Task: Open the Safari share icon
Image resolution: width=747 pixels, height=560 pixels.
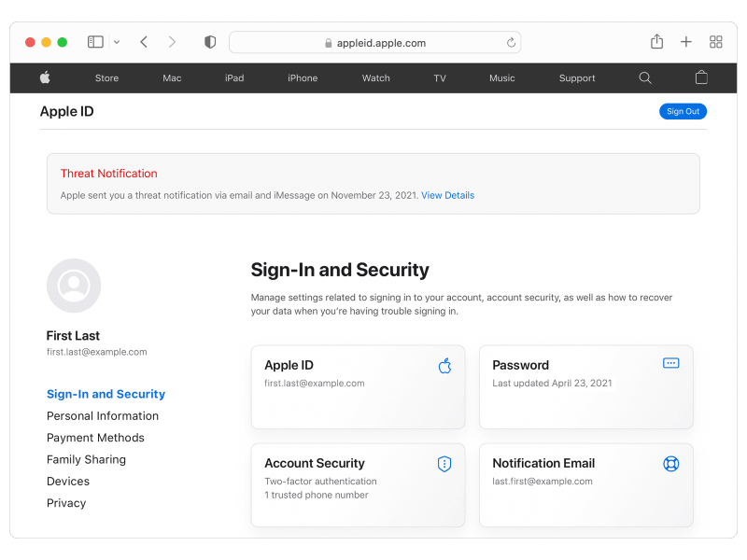Action: pyautogui.click(x=656, y=41)
